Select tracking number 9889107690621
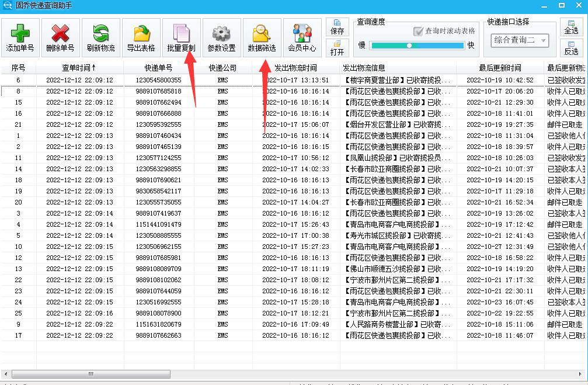This screenshot has height=385, width=588. pyautogui.click(x=159, y=180)
